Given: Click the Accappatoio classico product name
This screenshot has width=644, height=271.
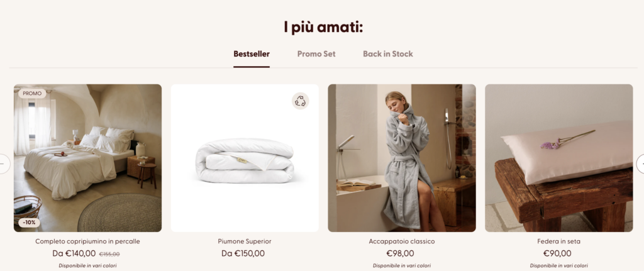Looking at the screenshot, I should coord(402,241).
